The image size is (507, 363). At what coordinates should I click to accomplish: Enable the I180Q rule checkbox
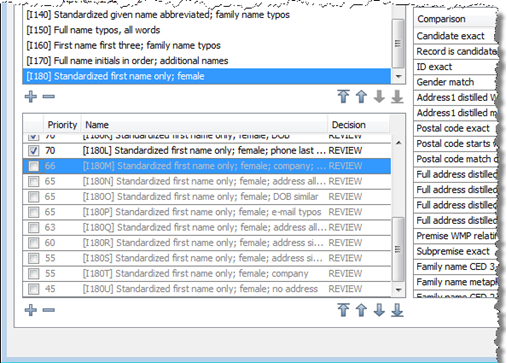tap(33, 227)
